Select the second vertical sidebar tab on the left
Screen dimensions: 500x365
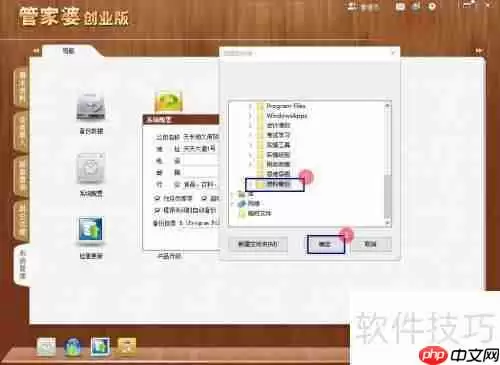coord(21,132)
